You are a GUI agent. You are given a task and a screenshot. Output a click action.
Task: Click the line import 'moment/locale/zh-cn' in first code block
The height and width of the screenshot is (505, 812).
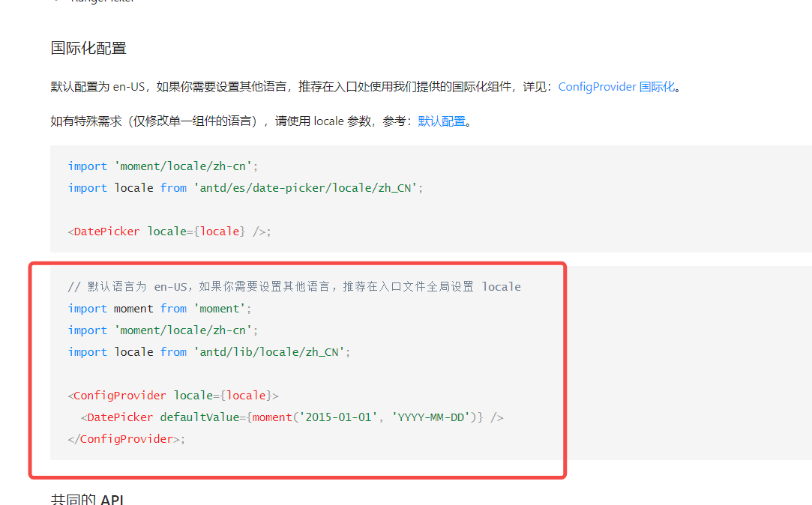163,166
